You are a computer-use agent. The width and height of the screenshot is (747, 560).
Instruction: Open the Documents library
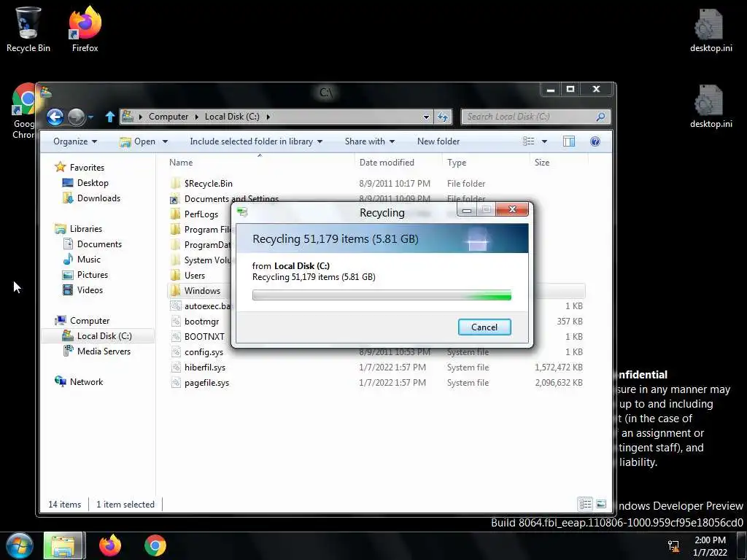(x=99, y=244)
